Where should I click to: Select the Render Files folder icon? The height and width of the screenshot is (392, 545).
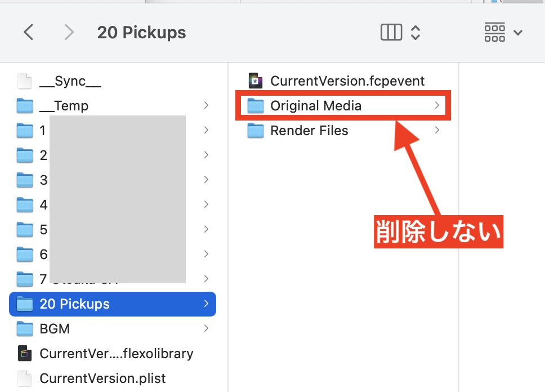256,131
